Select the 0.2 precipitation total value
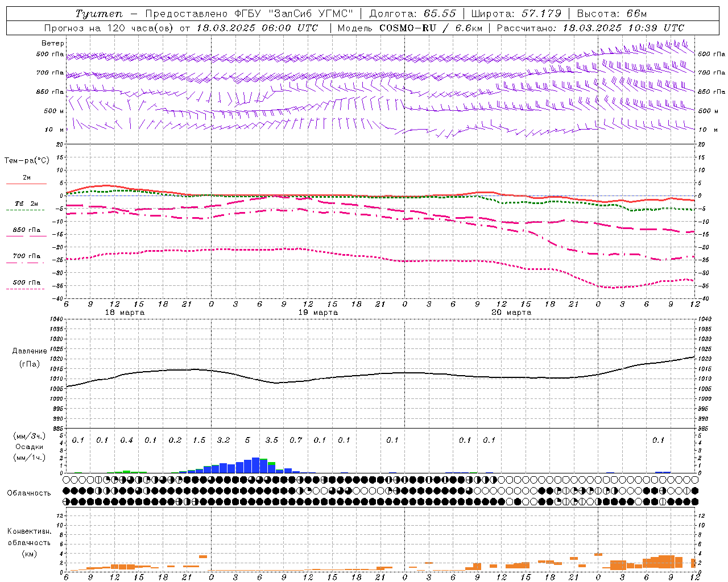The height and width of the screenshot is (582, 728). 175,440
